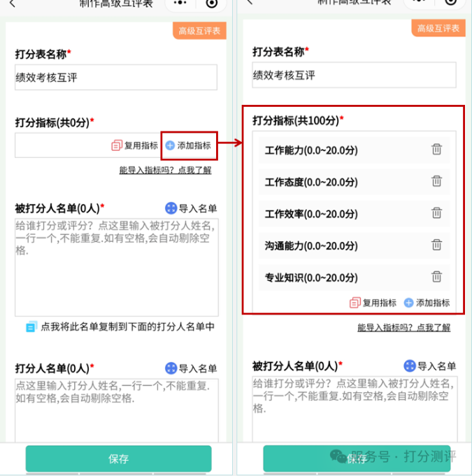The image size is (472, 476).
Task: Delete the 专业知识 indicator with trash icon
Action: (x=437, y=277)
